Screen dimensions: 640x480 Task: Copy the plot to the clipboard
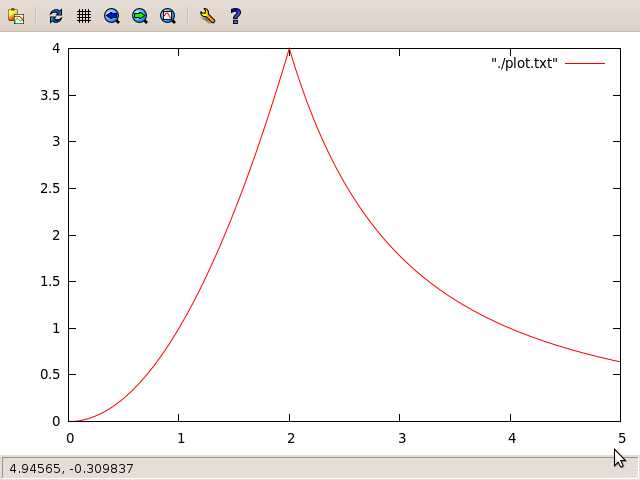16,16
